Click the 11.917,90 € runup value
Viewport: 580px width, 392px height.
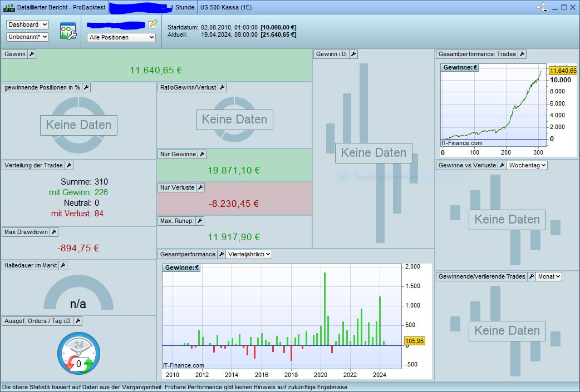pyautogui.click(x=234, y=237)
